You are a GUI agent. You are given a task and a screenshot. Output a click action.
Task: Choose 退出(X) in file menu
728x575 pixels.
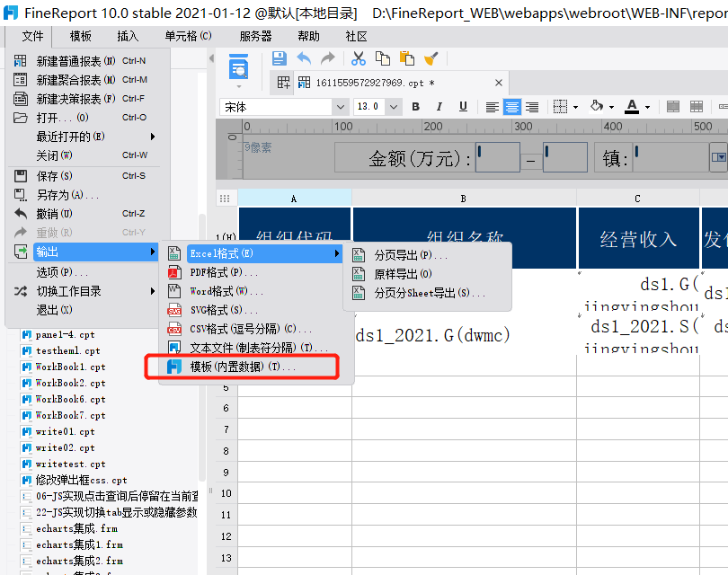84,310
